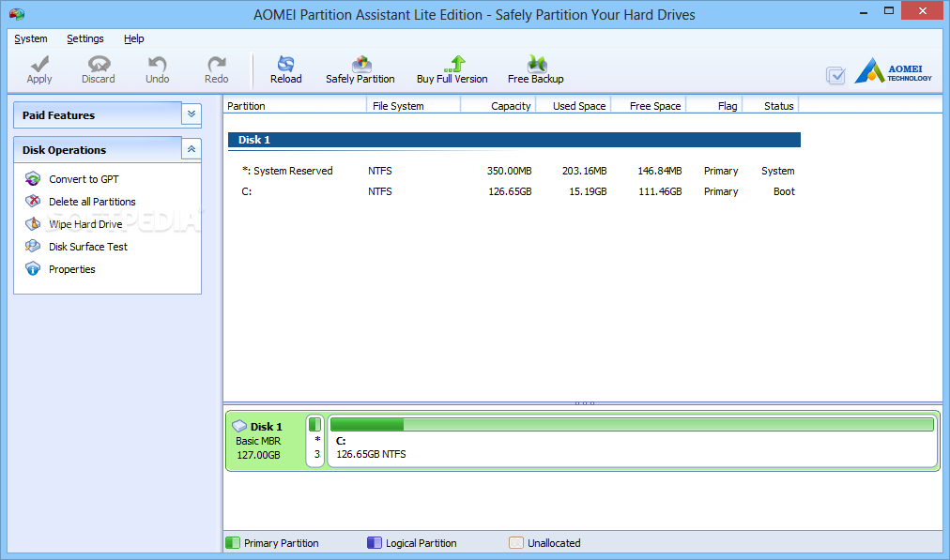The height and width of the screenshot is (560, 950).
Task: Click the Primary Partition green legend swatch
Action: tap(233, 542)
